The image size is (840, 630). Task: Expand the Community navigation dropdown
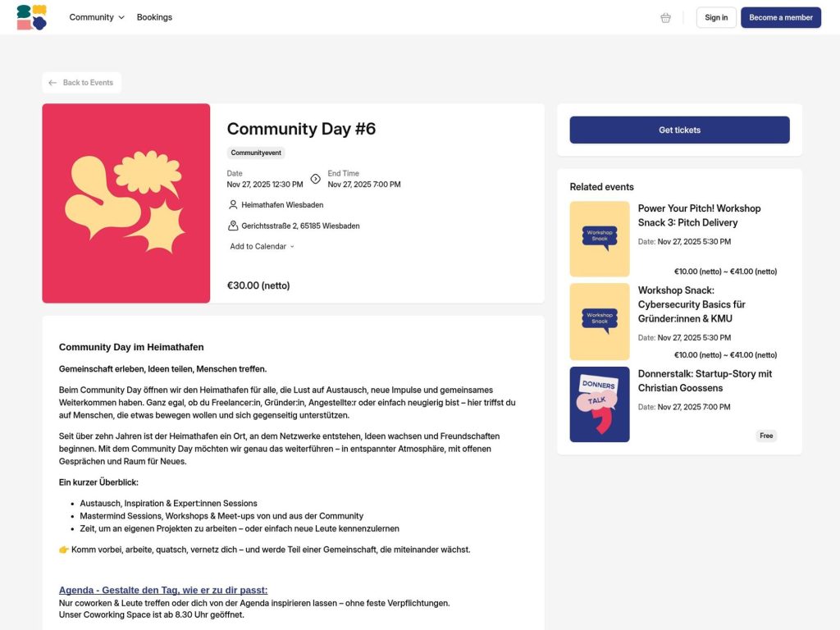point(96,16)
